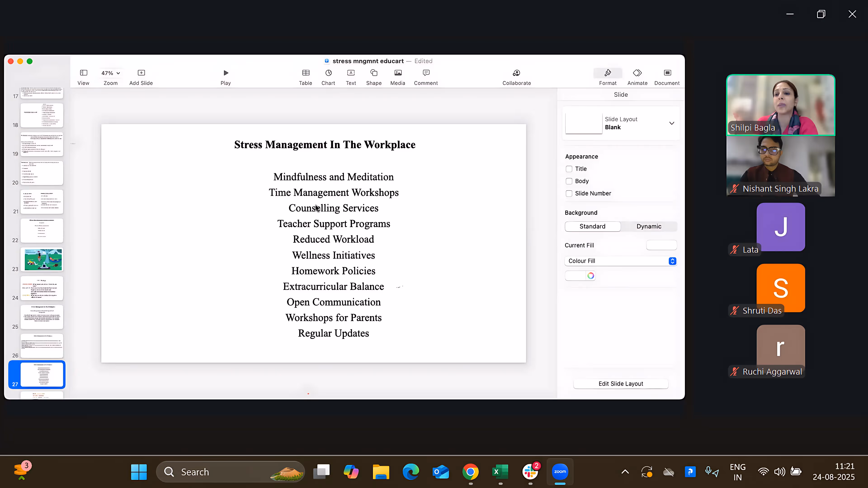Screen dimensions: 868x488
Task: Expand the Slide Layout chevron
Action: (x=672, y=123)
